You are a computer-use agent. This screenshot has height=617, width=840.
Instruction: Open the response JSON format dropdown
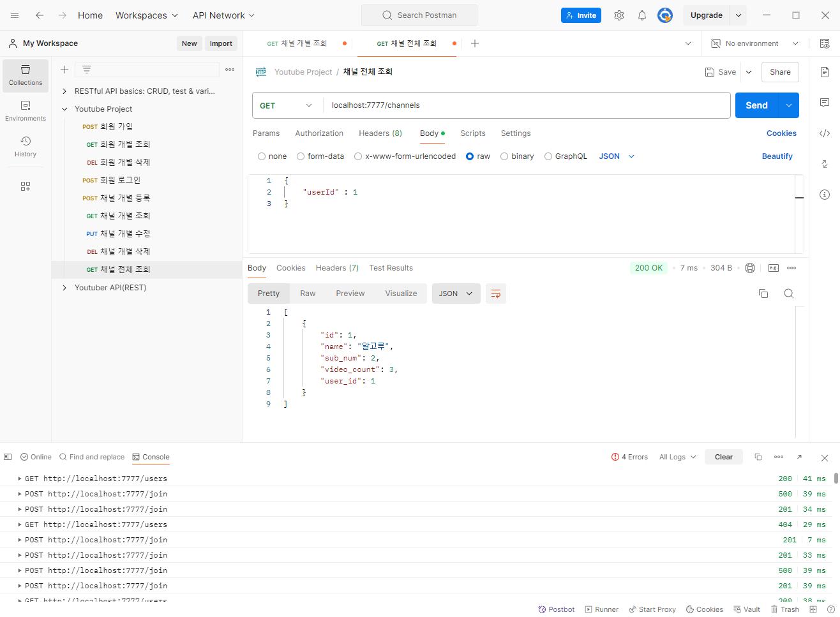point(456,294)
